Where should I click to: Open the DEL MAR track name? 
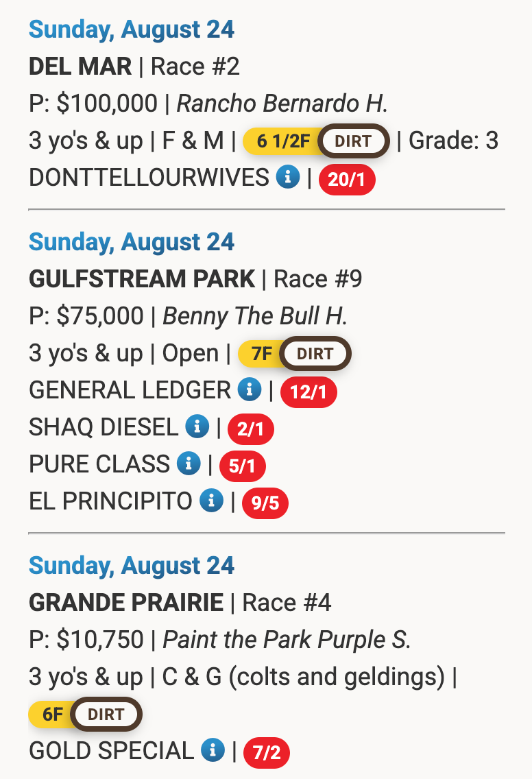[80, 67]
